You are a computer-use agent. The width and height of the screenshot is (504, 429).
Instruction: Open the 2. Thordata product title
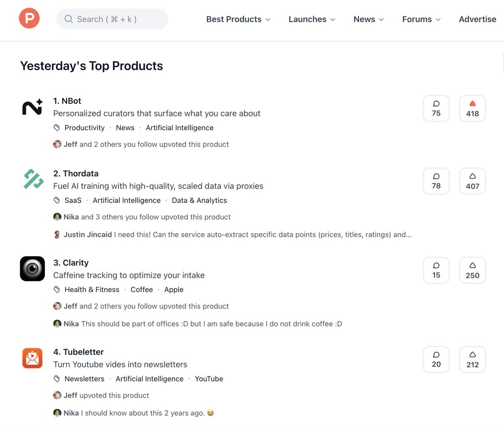click(76, 174)
